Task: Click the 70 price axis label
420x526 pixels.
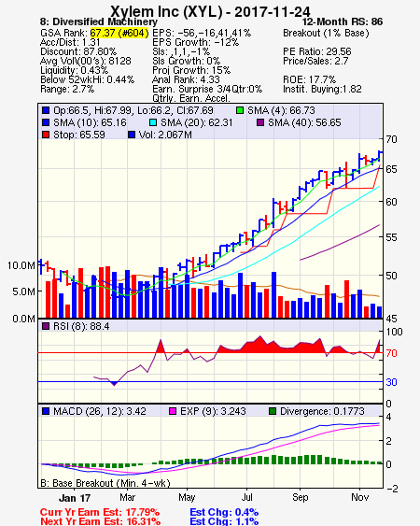Action: (391, 139)
